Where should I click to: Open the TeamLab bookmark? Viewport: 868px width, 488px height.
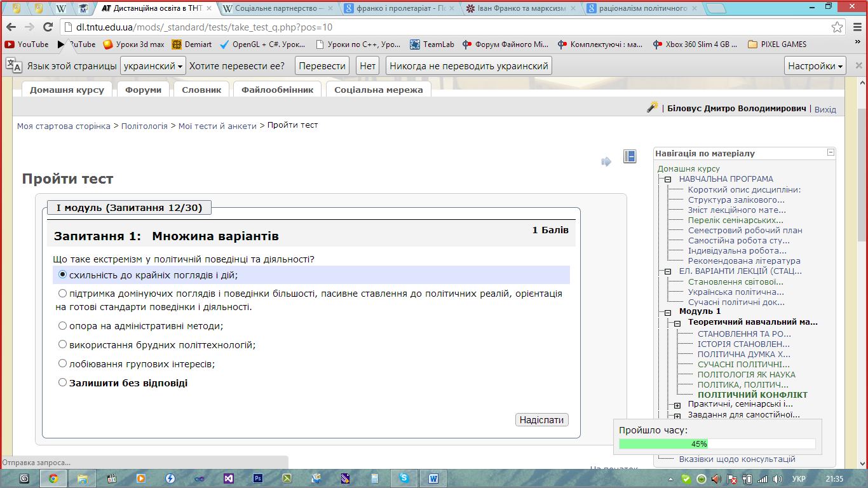pyautogui.click(x=433, y=44)
